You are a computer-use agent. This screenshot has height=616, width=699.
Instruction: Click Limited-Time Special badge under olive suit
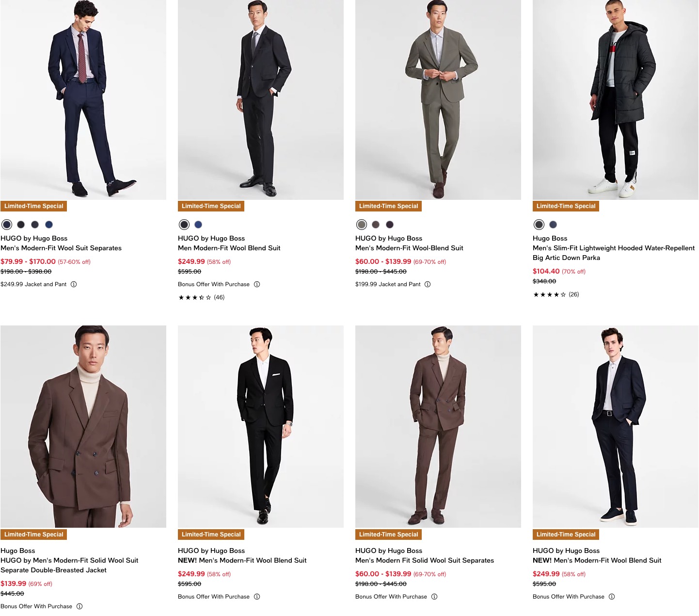click(388, 206)
